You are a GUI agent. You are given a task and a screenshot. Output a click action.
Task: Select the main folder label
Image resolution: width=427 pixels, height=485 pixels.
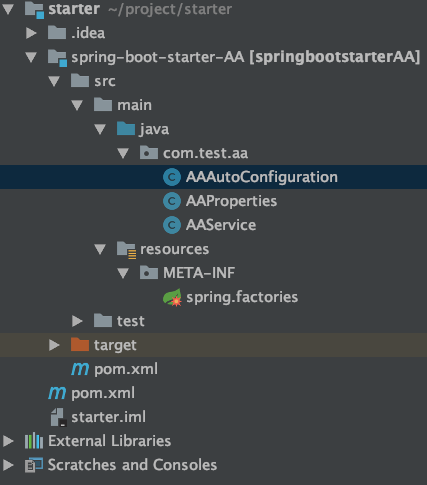coord(134,105)
